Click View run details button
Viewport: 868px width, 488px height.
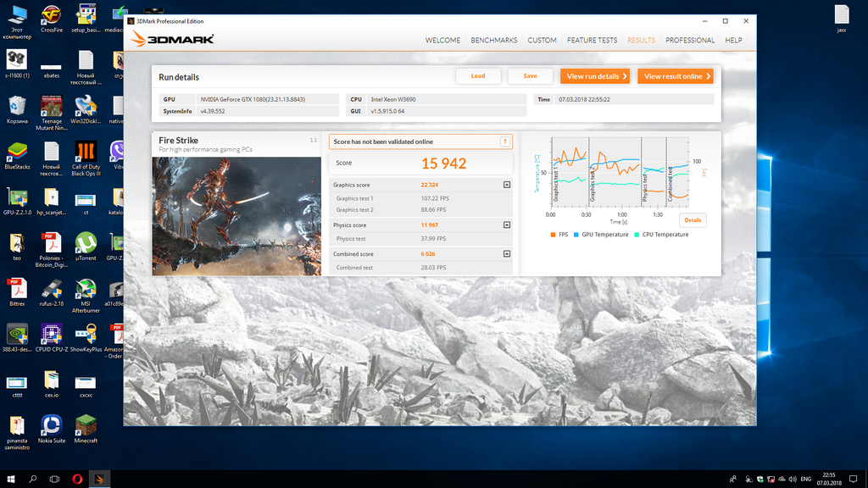(595, 76)
